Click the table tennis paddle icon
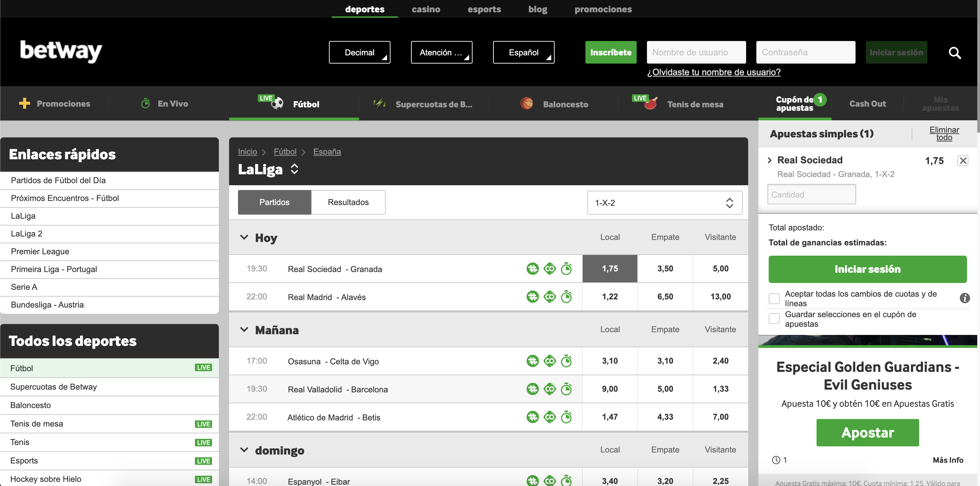980x486 pixels. pyautogui.click(x=651, y=104)
